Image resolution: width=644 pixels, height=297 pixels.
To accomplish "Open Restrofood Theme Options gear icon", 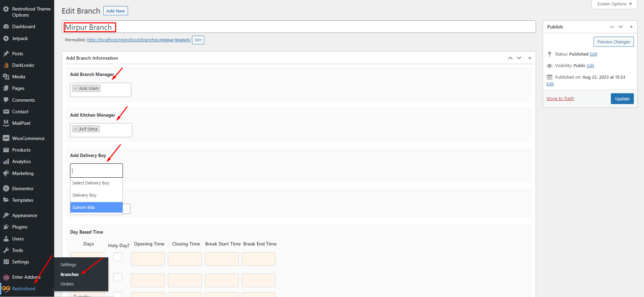I will 6,9.
